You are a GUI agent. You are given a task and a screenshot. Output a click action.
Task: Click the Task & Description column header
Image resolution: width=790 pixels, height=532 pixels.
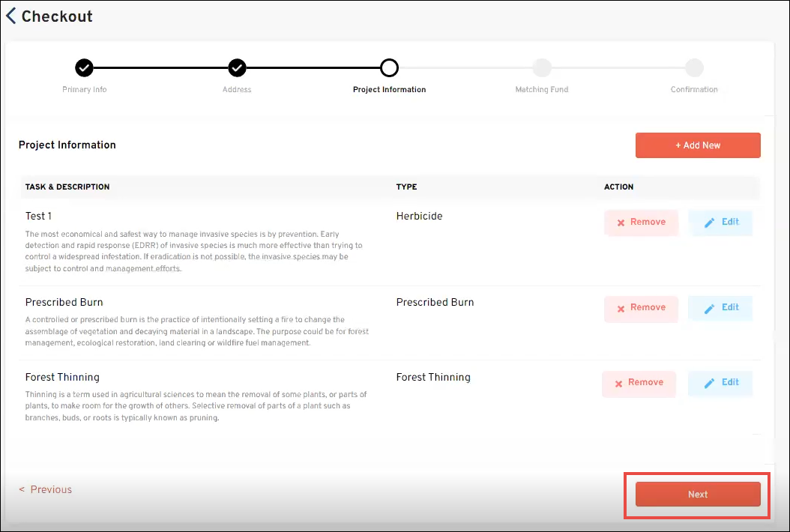point(67,187)
